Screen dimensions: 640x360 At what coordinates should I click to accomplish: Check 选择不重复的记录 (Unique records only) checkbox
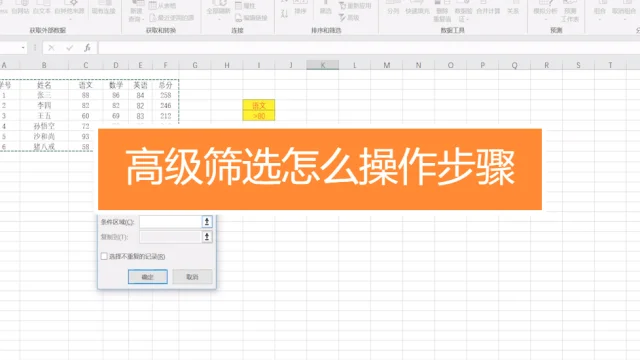coord(104,256)
